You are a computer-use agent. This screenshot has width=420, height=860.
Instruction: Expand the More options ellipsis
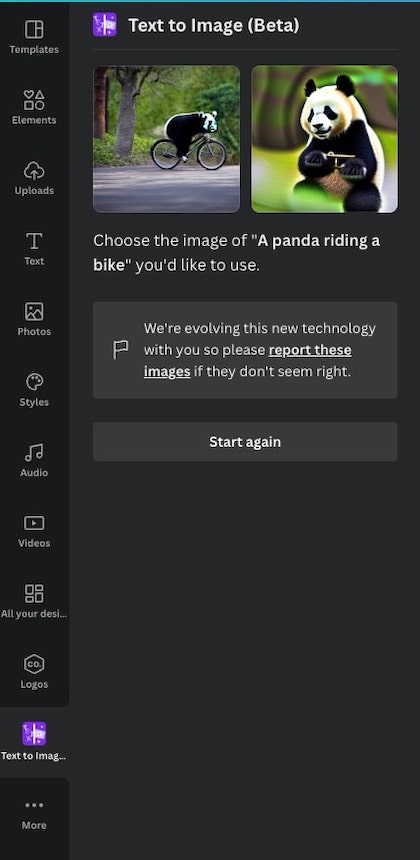pyautogui.click(x=34, y=805)
